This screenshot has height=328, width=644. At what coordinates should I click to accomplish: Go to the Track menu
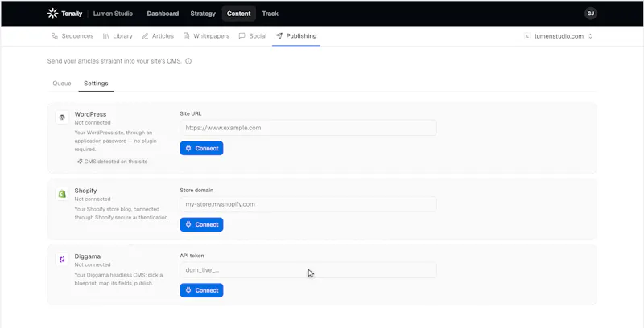(x=270, y=14)
